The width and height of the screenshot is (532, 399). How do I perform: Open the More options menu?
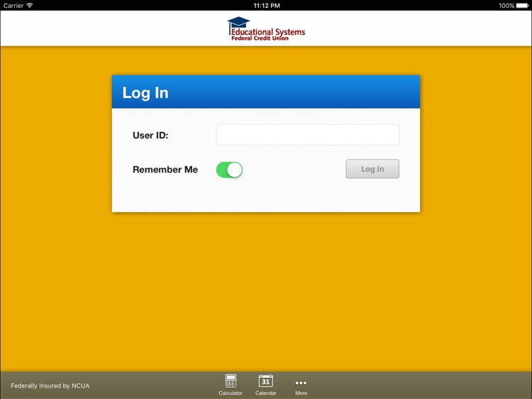pos(301,387)
